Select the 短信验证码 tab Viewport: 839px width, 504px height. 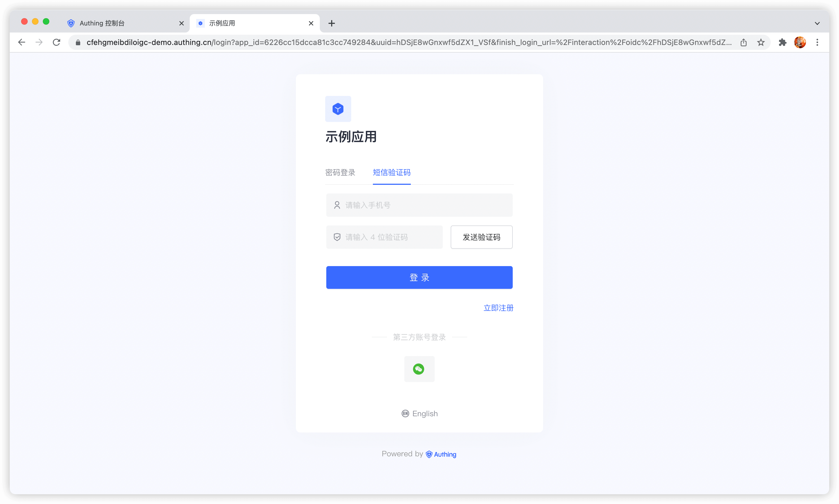click(x=391, y=173)
